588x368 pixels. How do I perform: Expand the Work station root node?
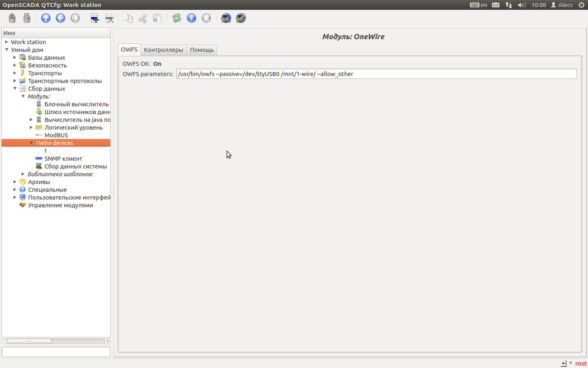click(x=7, y=42)
